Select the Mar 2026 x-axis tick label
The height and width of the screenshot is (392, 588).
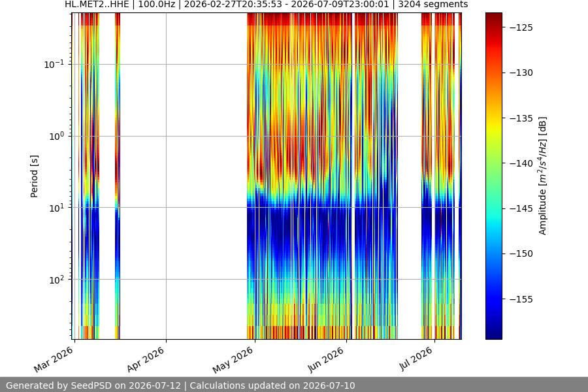coord(54,360)
